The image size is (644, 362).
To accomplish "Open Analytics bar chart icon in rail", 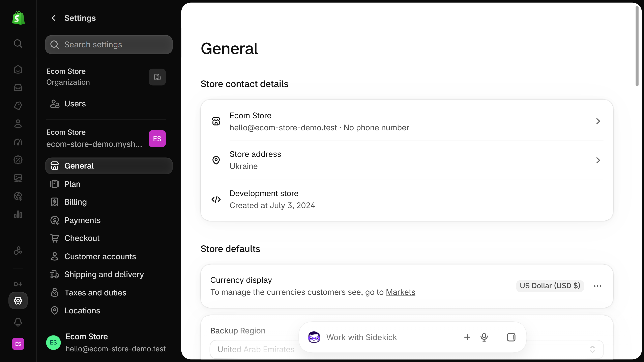I will coord(18,214).
